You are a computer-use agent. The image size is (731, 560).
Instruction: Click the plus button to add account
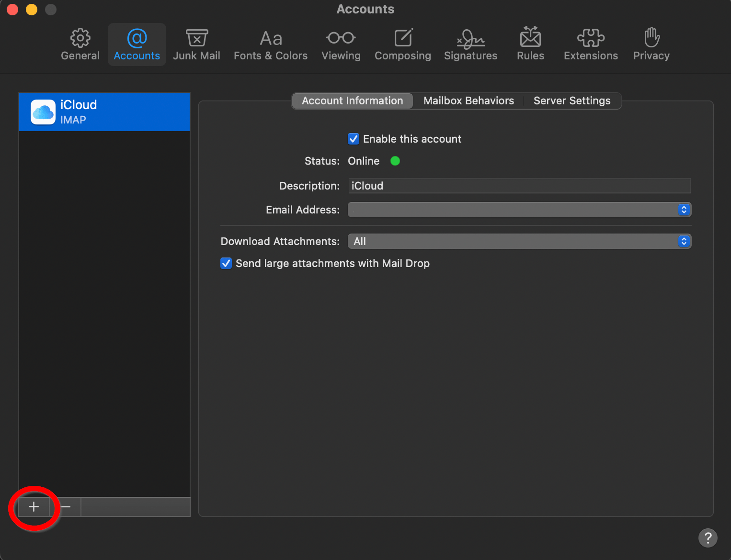tap(34, 506)
